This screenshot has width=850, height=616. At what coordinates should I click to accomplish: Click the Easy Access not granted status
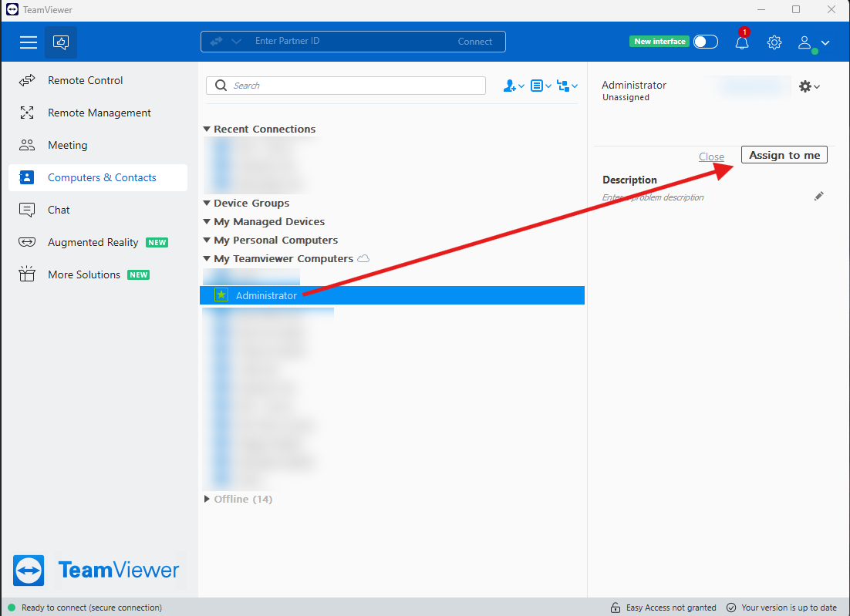671,608
